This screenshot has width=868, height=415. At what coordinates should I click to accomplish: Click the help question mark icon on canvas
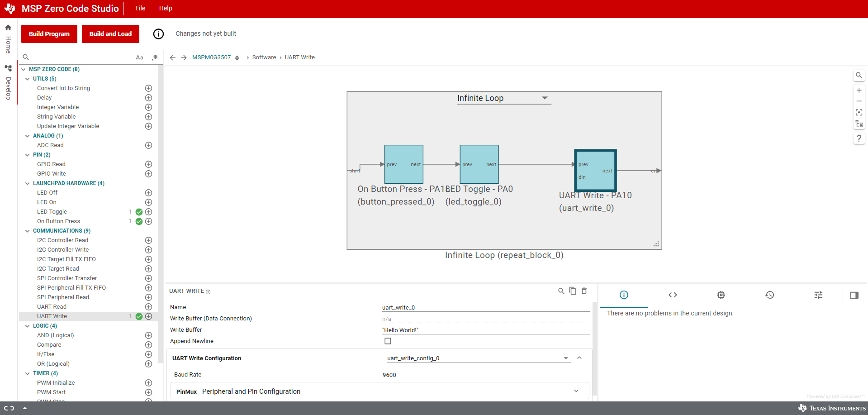coord(859,138)
